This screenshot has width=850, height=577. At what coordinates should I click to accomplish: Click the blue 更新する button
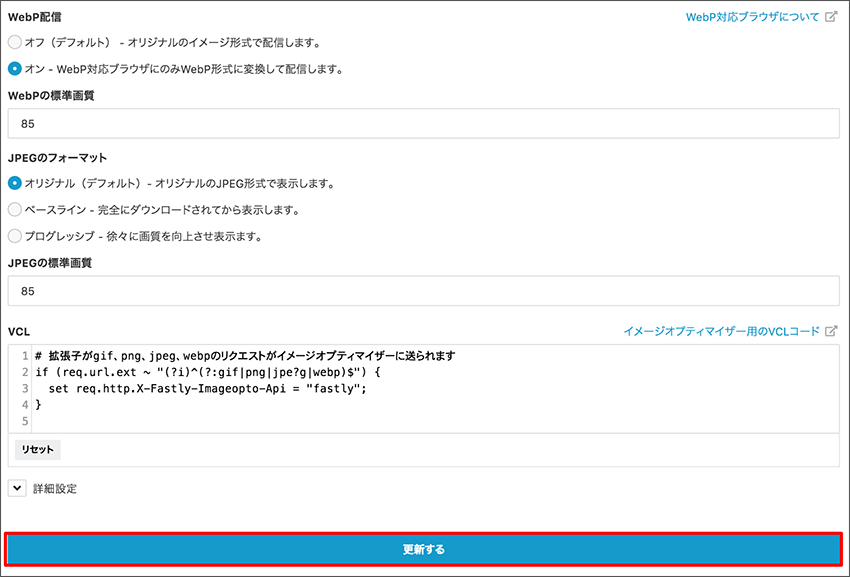coord(423,549)
